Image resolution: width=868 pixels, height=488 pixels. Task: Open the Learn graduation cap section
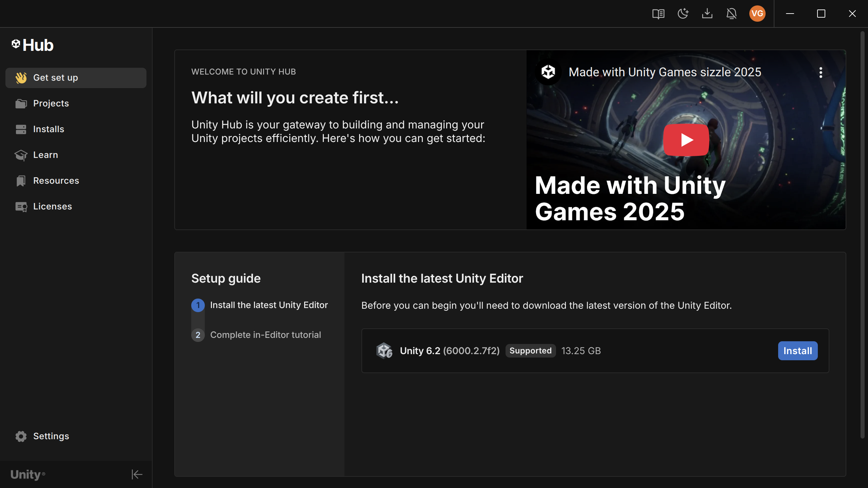pyautogui.click(x=45, y=155)
